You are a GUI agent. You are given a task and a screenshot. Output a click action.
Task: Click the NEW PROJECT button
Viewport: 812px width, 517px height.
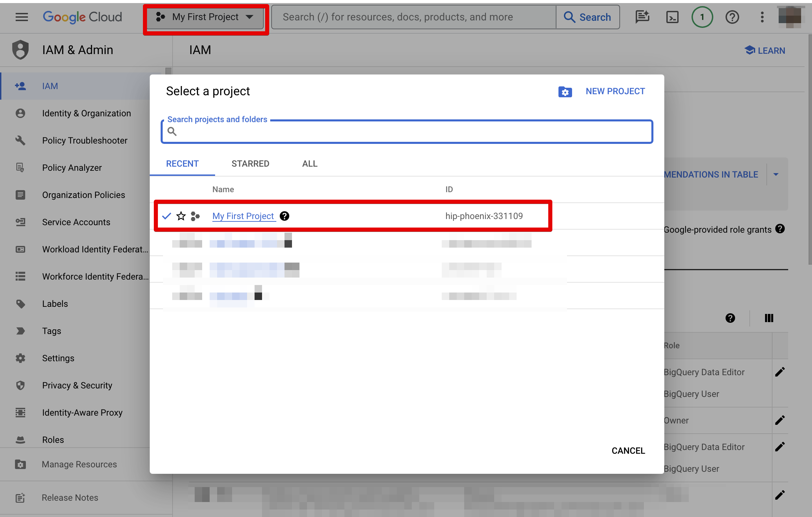615,91
